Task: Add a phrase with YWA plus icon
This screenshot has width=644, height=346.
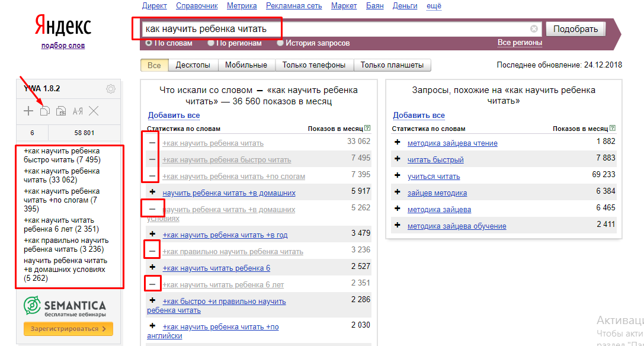Action: click(x=28, y=111)
